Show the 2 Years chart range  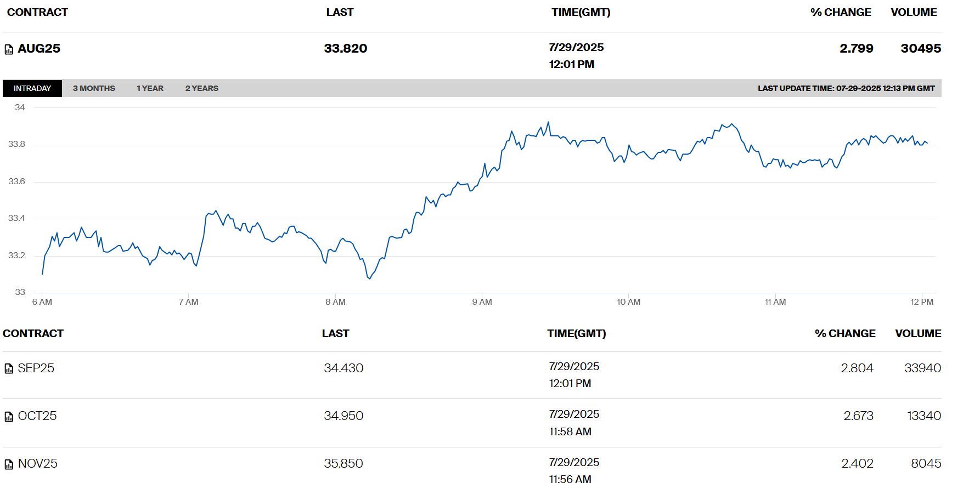[x=201, y=88]
